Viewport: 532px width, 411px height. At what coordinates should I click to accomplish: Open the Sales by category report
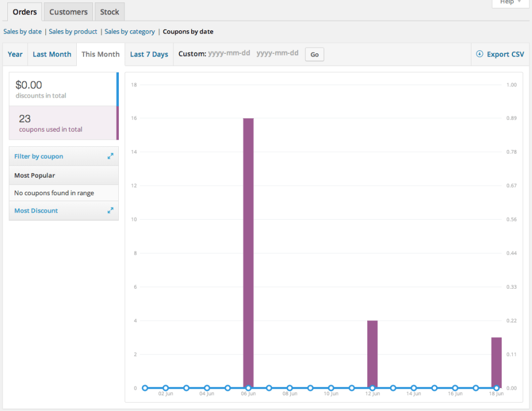129,31
